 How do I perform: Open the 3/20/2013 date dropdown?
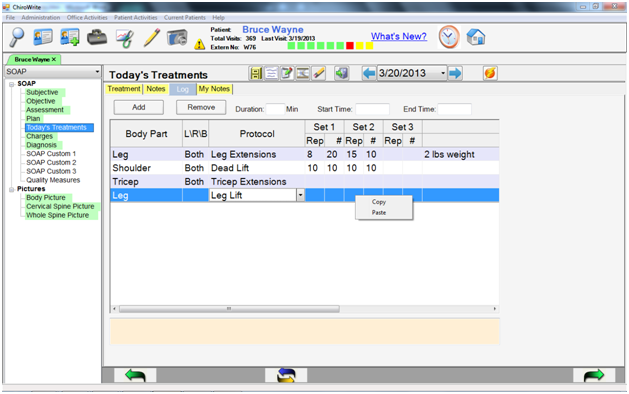[443, 73]
